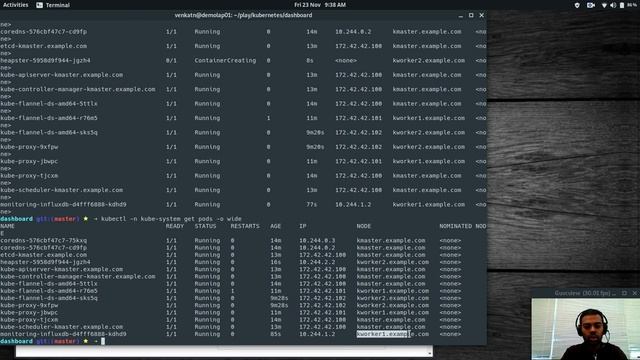Open the Wi-Fi network tray icon

(604, 5)
